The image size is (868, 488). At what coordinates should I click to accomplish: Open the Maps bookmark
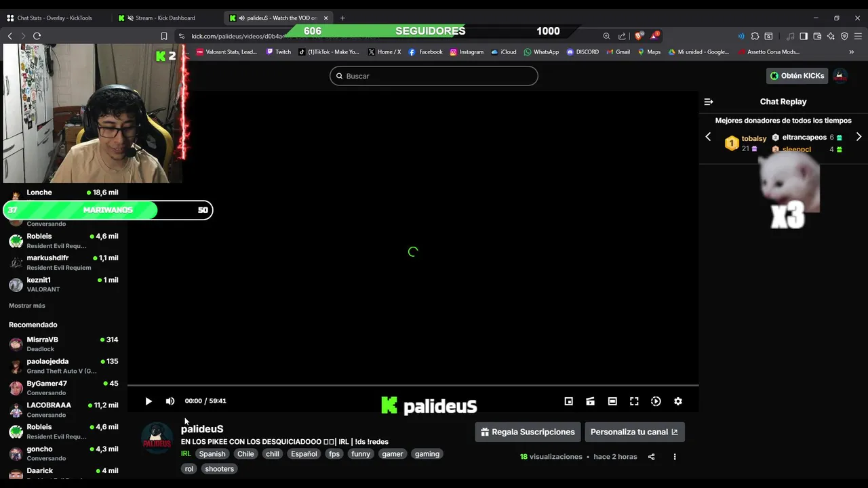tap(649, 52)
